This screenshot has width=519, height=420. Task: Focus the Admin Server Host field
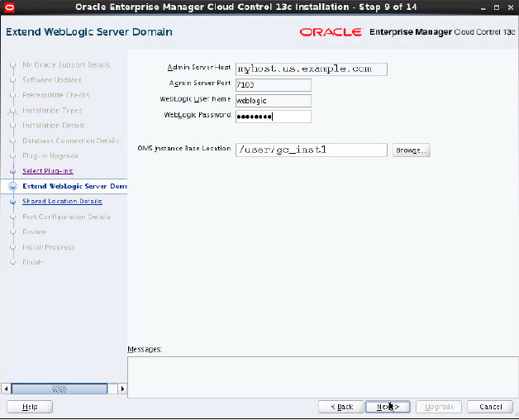tap(311, 69)
